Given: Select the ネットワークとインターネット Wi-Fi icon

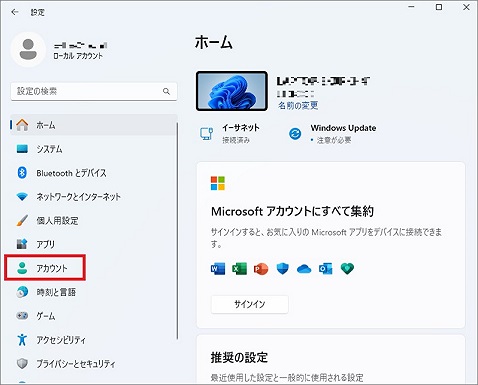Looking at the screenshot, I should (x=22, y=197).
